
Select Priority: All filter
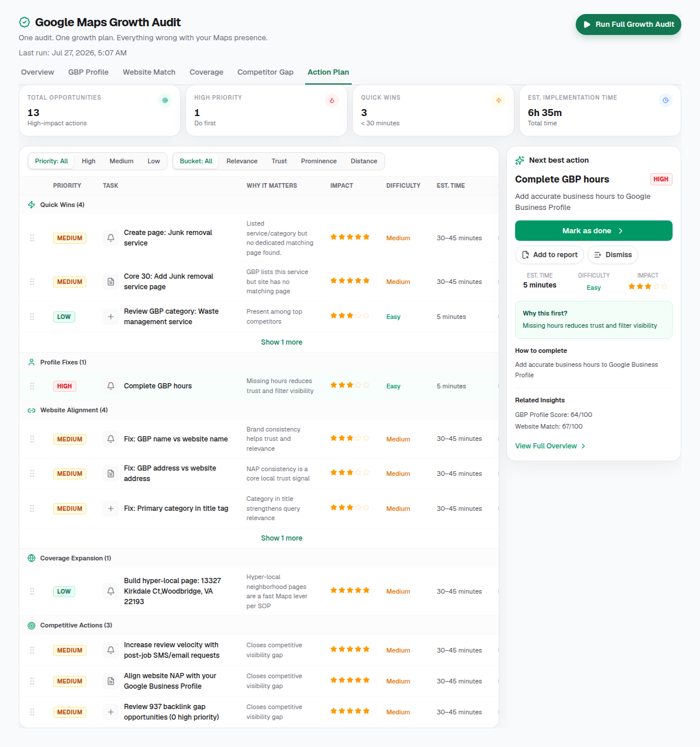click(51, 161)
